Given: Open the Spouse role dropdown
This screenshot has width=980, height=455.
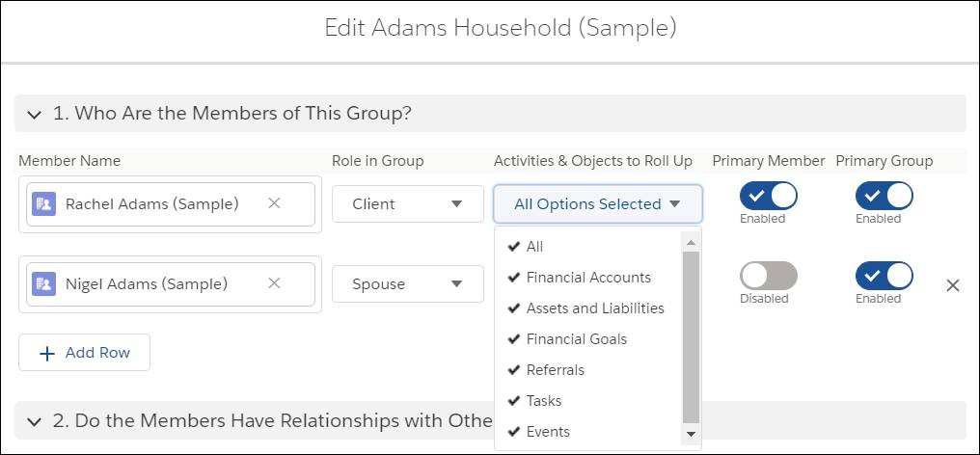Looking at the screenshot, I should click(x=407, y=283).
